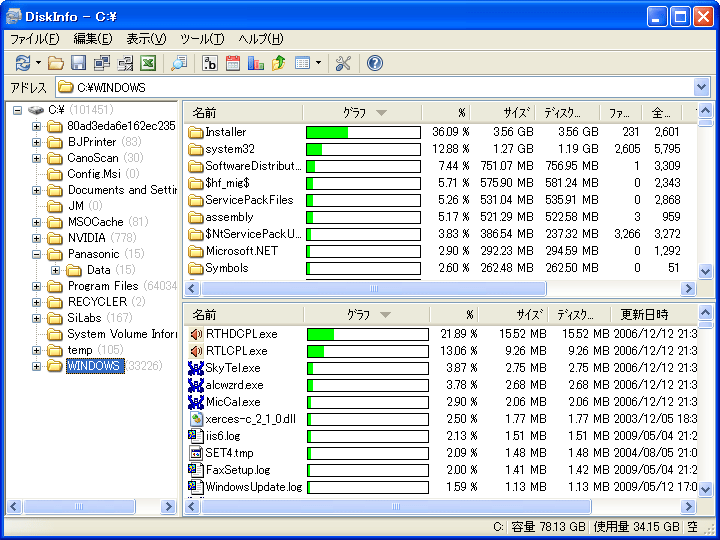Click the folder list horizontal scrollbar thumb
The width and height of the screenshot is (720, 540).
pos(374,288)
